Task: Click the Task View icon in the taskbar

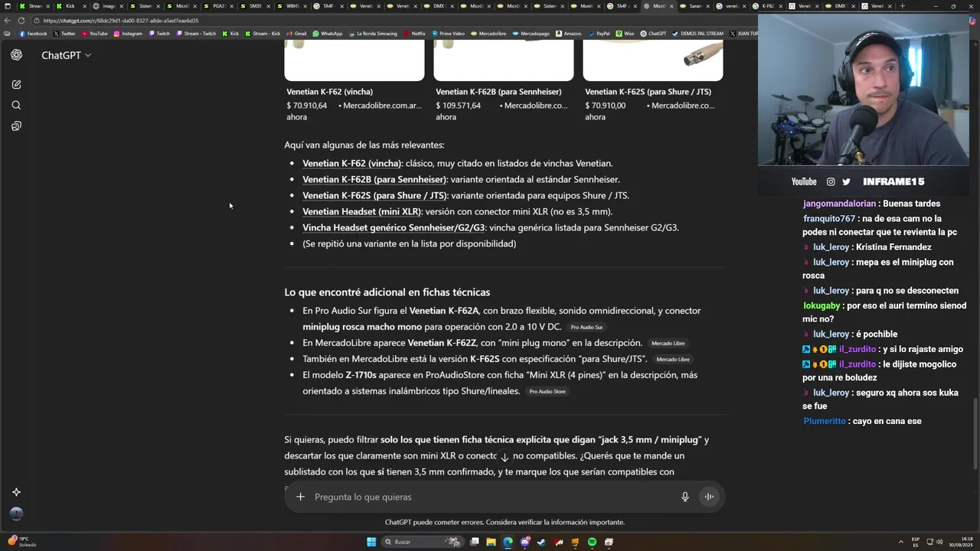Action: [475, 542]
